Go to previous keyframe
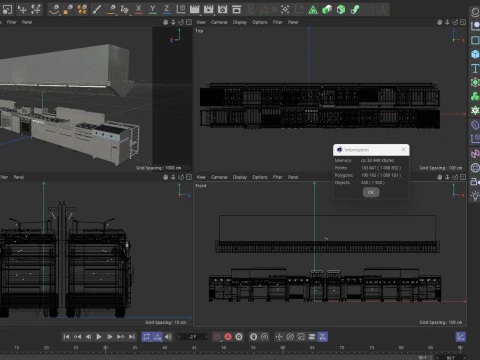 tap(77, 337)
